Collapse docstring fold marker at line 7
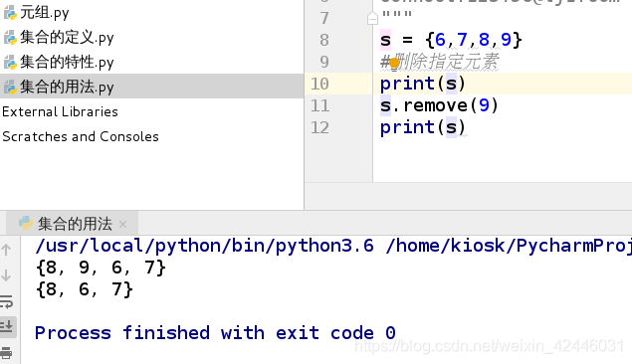632x364 pixels. tap(372, 19)
